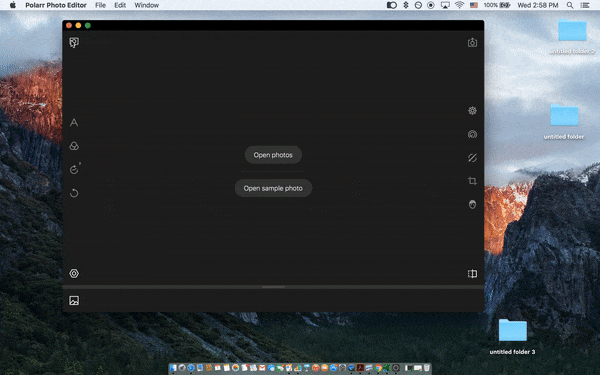Image resolution: width=600 pixels, height=375 pixels.
Task: Click the Undo/reset circular arrow icon
Action: click(x=74, y=193)
